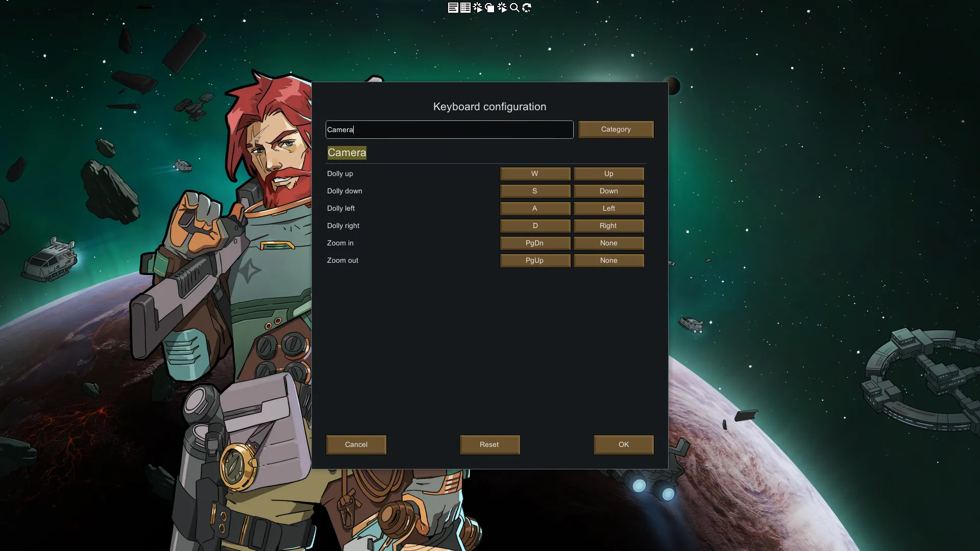Change the Right binding for Dolly right
Image resolution: width=980 pixels, height=551 pixels.
pos(608,226)
